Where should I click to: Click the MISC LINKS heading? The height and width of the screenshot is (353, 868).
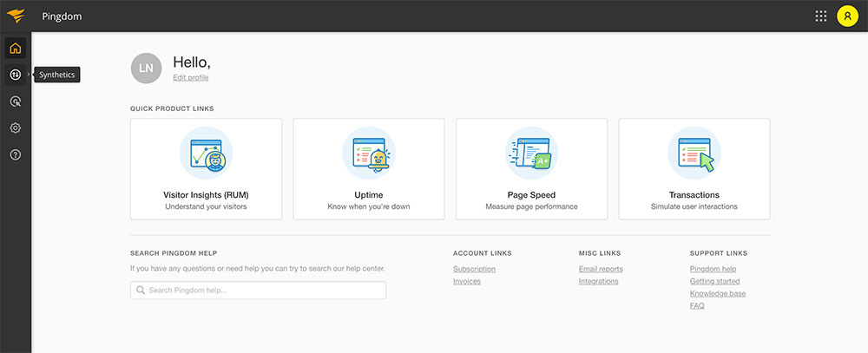point(600,253)
